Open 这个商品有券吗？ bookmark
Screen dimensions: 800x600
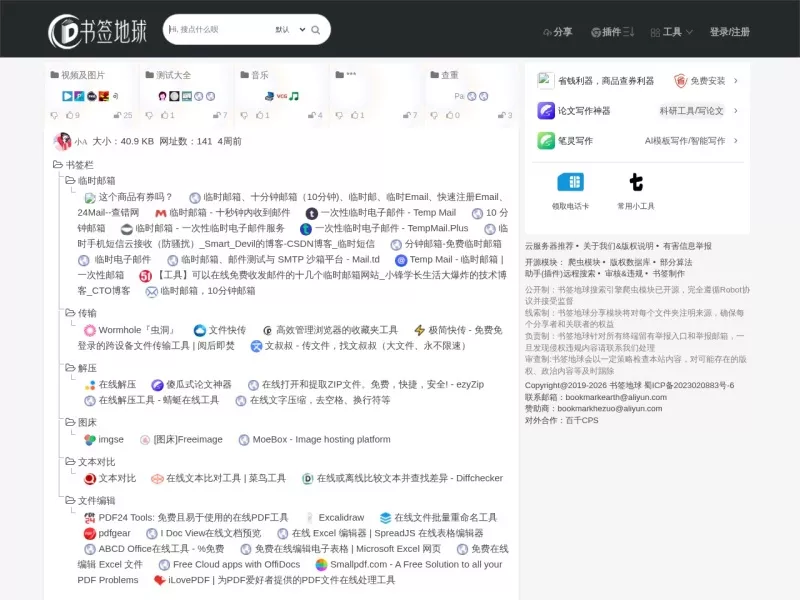click(x=129, y=197)
